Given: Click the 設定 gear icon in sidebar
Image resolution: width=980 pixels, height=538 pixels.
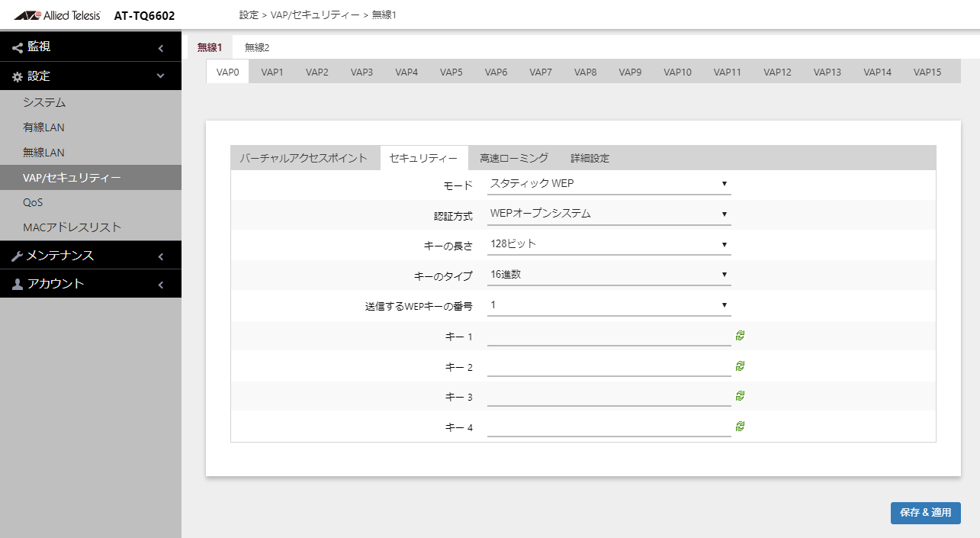Looking at the screenshot, I should [x=18, y=77].
